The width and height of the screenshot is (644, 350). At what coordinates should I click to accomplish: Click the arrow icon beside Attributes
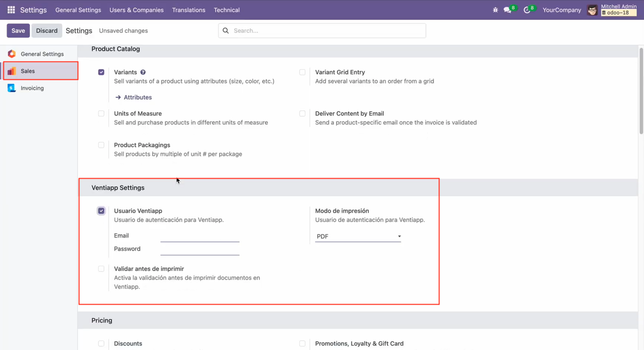118,97
